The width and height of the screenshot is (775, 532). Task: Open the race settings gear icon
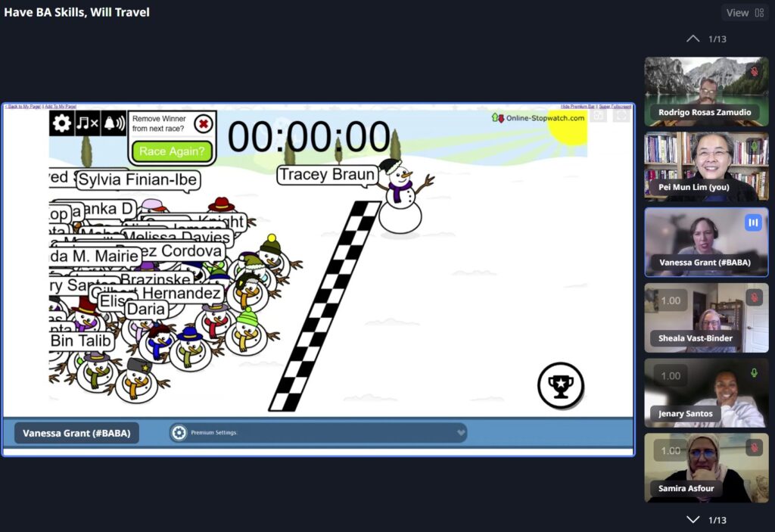point(62,123)
